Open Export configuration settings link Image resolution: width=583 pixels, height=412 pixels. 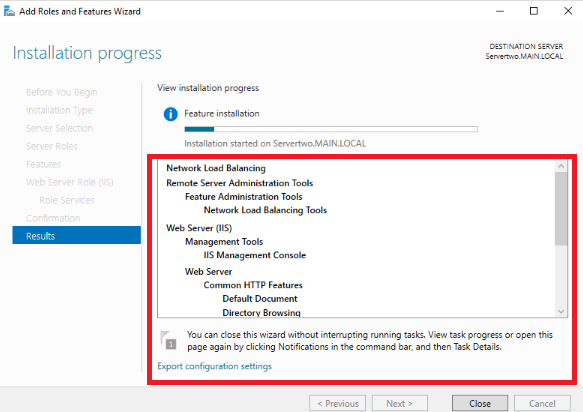coord(215,366)
